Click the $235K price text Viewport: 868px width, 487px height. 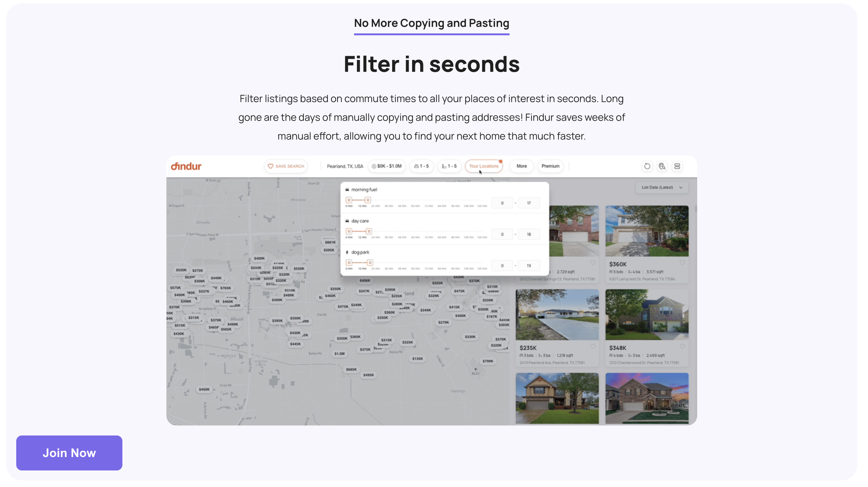(528, 348)
